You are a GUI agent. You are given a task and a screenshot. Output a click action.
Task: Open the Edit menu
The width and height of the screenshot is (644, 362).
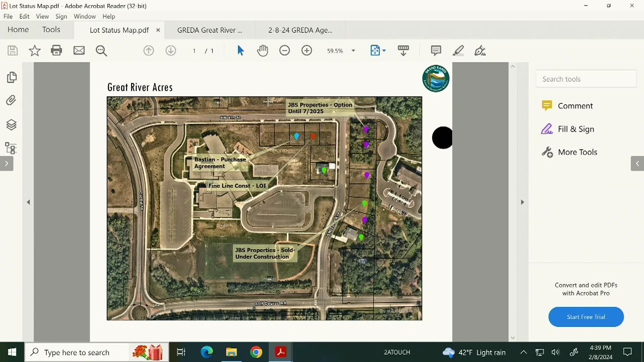24,16
